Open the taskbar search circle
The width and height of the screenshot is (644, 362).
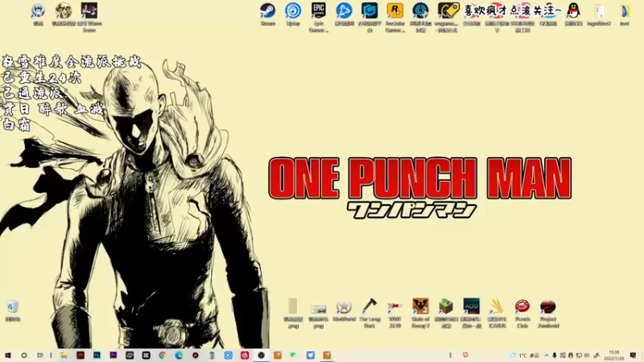coord(24,355)
